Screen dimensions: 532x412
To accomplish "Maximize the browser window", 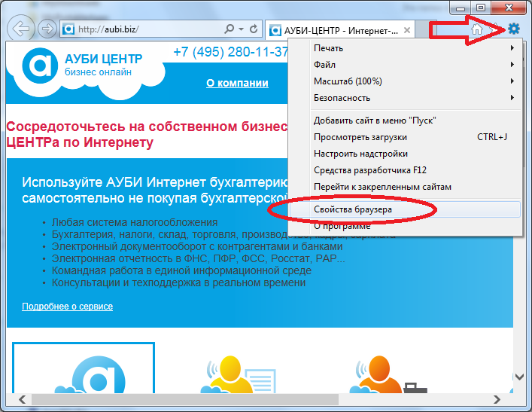I will [x=481, y=8].
